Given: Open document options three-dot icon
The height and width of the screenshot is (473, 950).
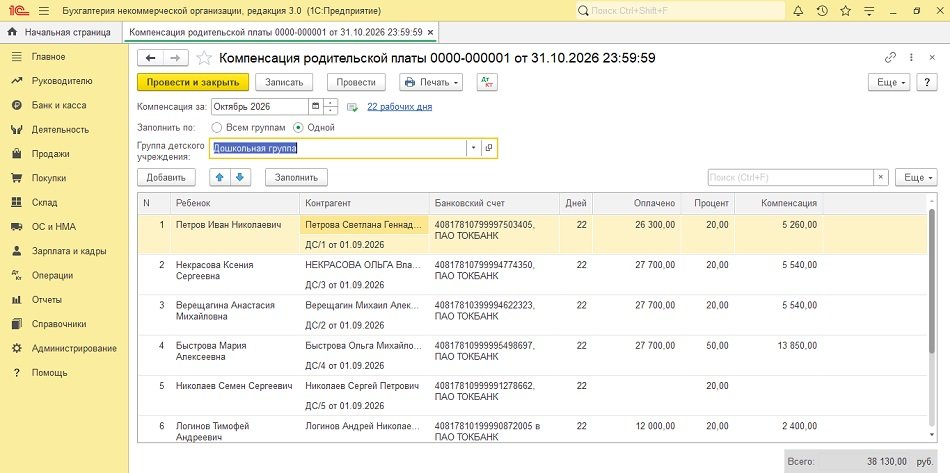Looking at the screenshot, I should pos(911,58).
